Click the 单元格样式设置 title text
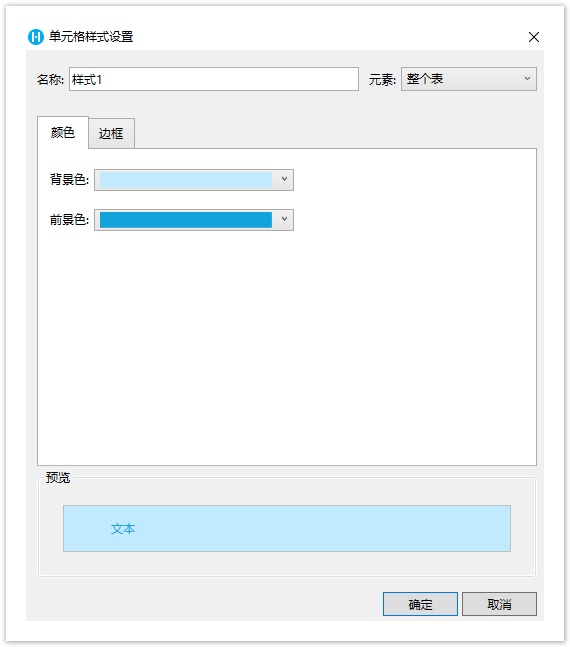570x647 pixels. [x=91, y=37]
